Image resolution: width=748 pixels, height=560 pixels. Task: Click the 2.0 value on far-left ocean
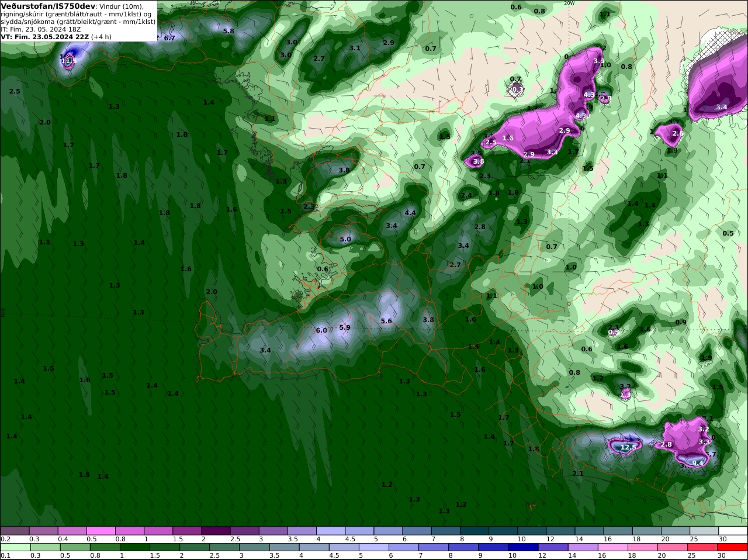point(45,122)
